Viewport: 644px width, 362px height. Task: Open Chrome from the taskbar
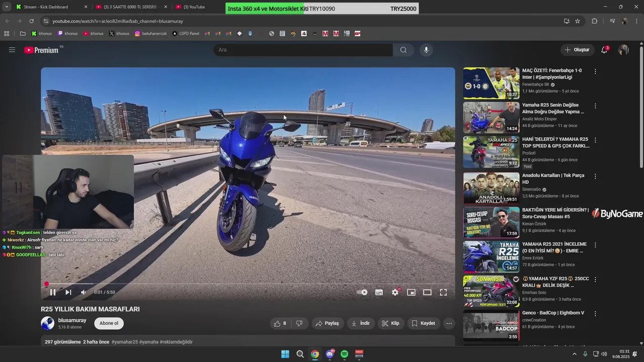(x=315, y=354)
